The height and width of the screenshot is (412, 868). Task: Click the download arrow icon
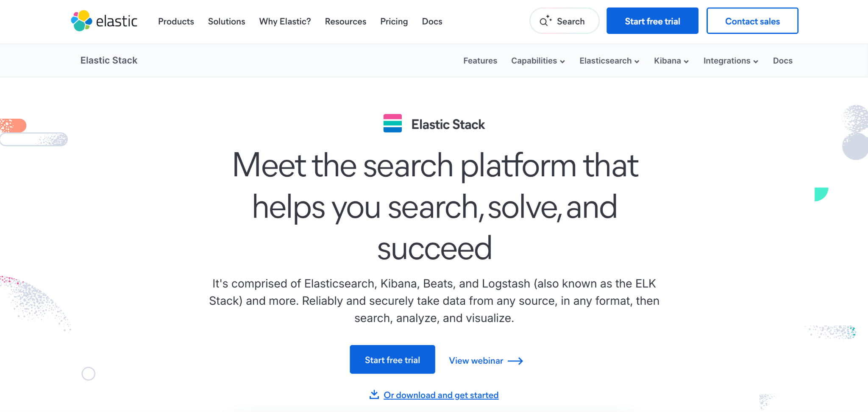point(374,395)
